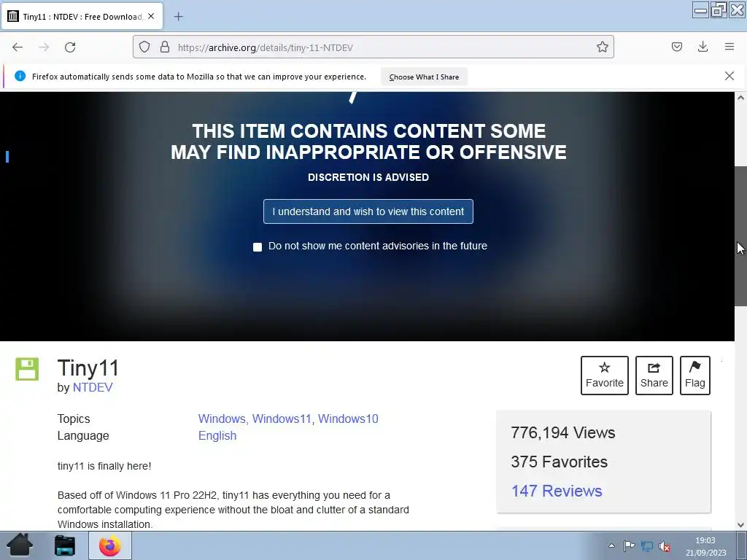Click the forward navigation arrow

point(44,47)
